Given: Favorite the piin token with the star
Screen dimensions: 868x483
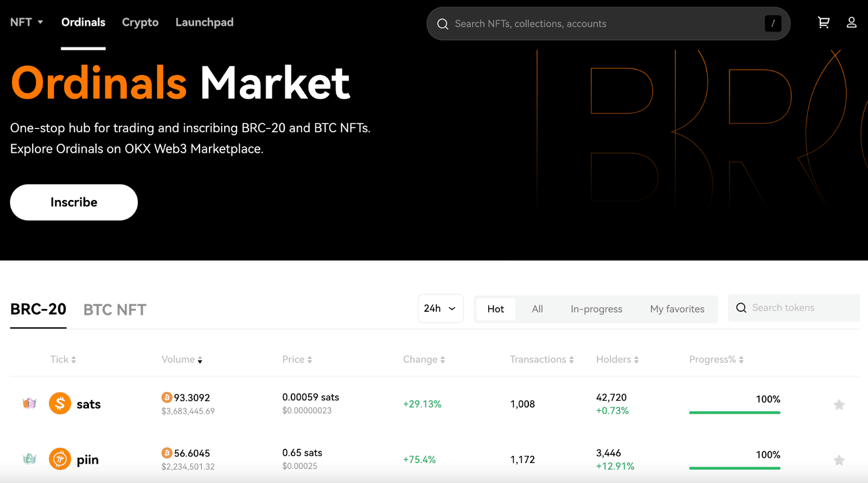Looking at the screenshot, I should pos(839,460).
